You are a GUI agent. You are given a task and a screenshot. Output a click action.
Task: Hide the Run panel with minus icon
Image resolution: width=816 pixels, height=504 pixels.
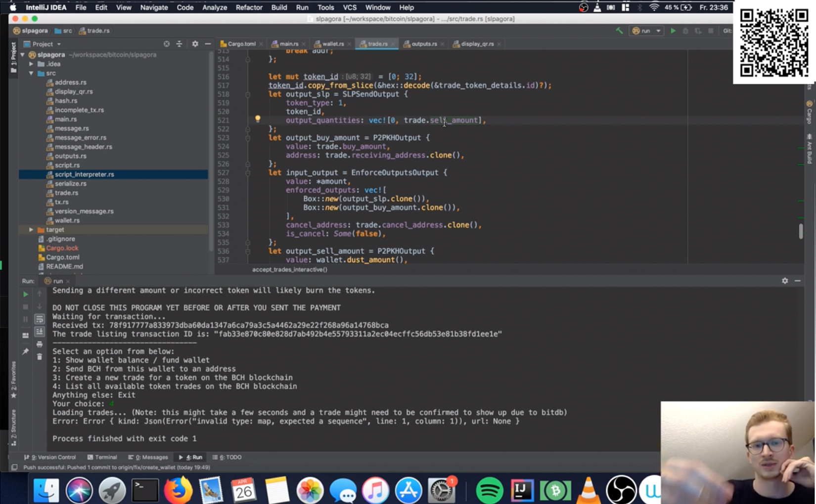(798, 281)
